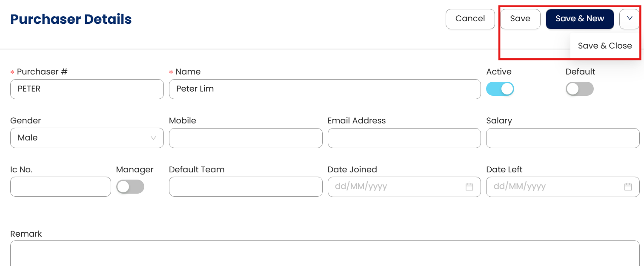
Task: Click the save options chevron button
Action: click(630, 19)
